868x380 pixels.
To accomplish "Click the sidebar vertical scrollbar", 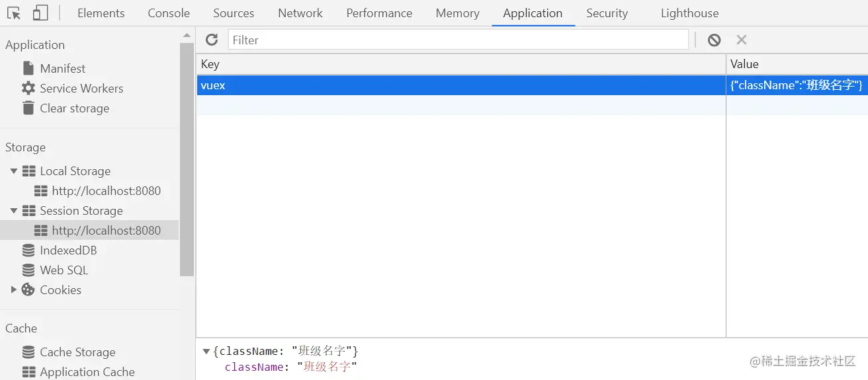I will pyautogui.click(x=187, y=159).
